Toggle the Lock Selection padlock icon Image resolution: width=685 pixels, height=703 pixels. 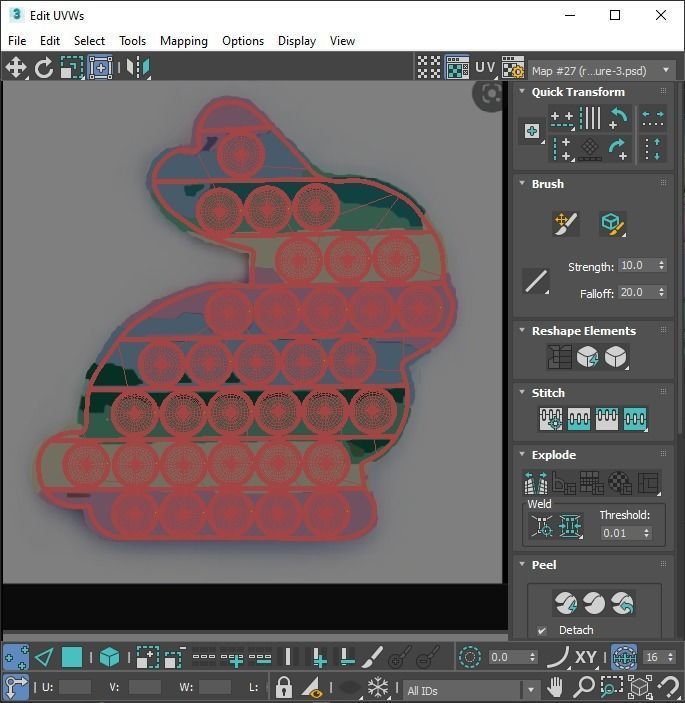pyautogui.click(x=283, y=687)
